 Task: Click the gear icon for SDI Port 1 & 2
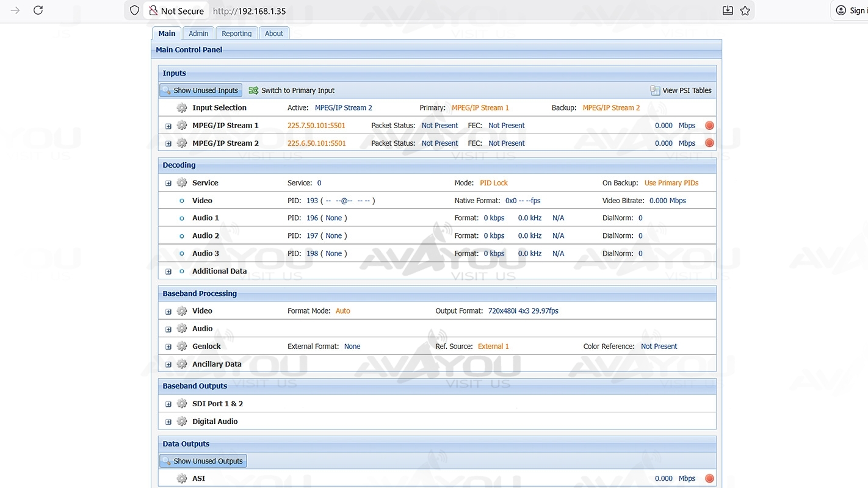182,404
